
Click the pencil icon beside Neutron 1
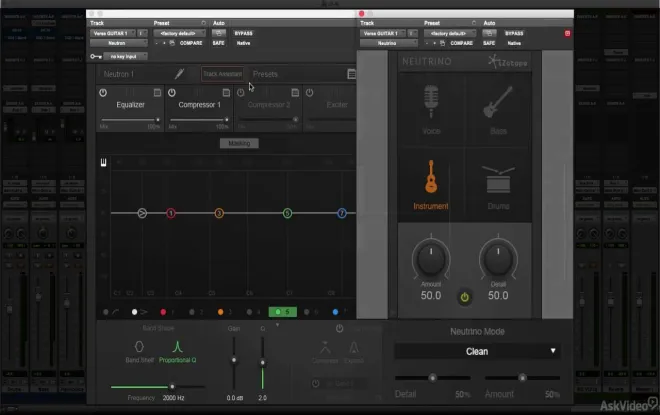click(179, 74)
